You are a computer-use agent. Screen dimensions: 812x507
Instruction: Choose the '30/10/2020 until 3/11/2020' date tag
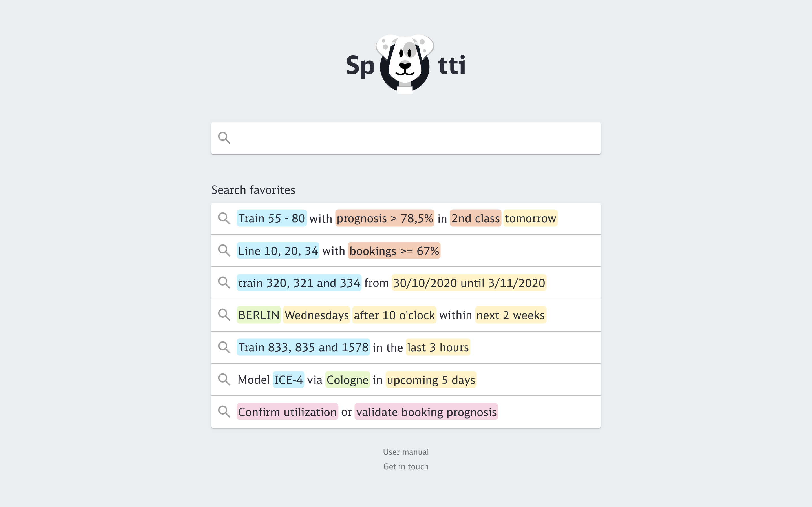(469, 283)
